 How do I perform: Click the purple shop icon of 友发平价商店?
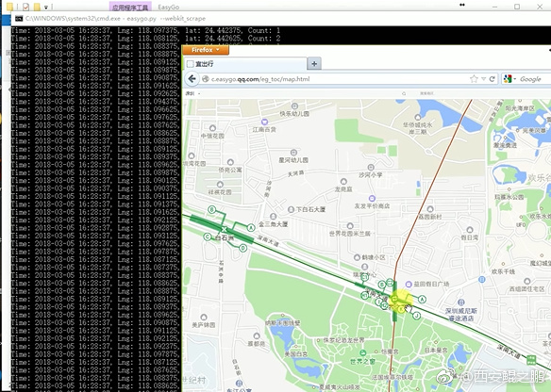(x=372, y=198)
